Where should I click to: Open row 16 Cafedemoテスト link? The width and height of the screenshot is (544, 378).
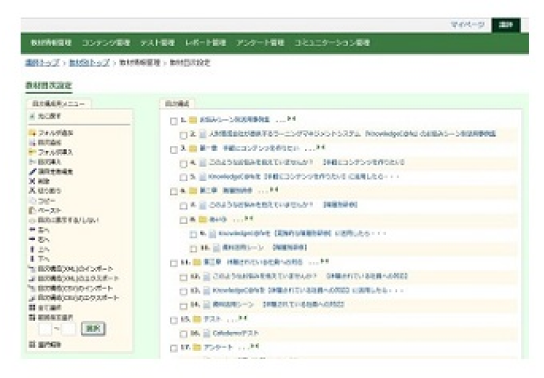click(x=236, y=333)
